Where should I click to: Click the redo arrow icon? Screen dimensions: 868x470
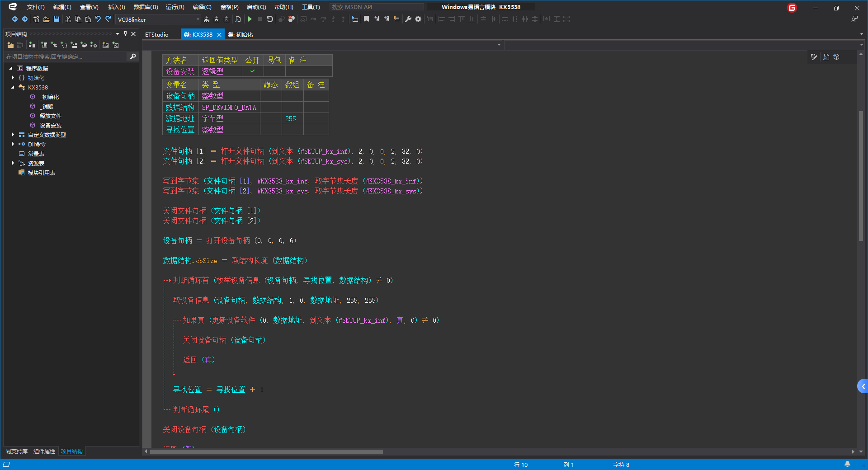pyautogui.click(x=108, y=19)
